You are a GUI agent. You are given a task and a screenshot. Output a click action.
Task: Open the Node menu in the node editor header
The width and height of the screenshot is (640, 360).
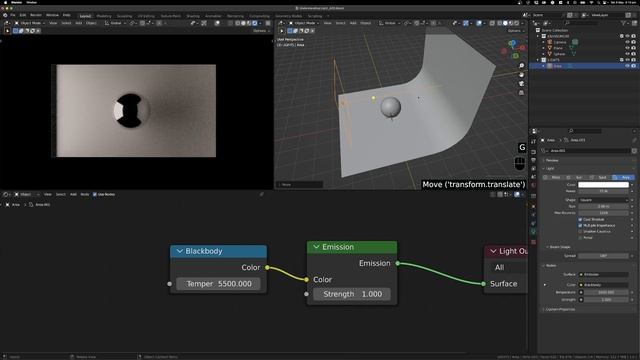[84, 194]
